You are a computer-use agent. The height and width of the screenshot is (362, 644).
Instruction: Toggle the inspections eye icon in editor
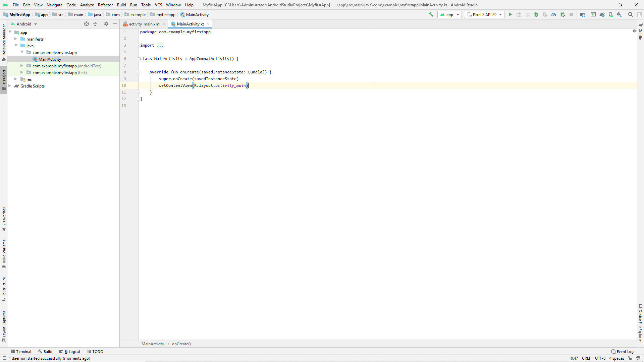click(x=634, y=31)
